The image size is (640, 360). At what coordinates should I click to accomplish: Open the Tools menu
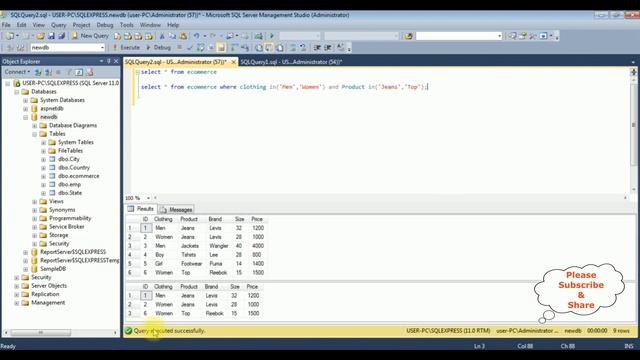click(x=127, y=25)
